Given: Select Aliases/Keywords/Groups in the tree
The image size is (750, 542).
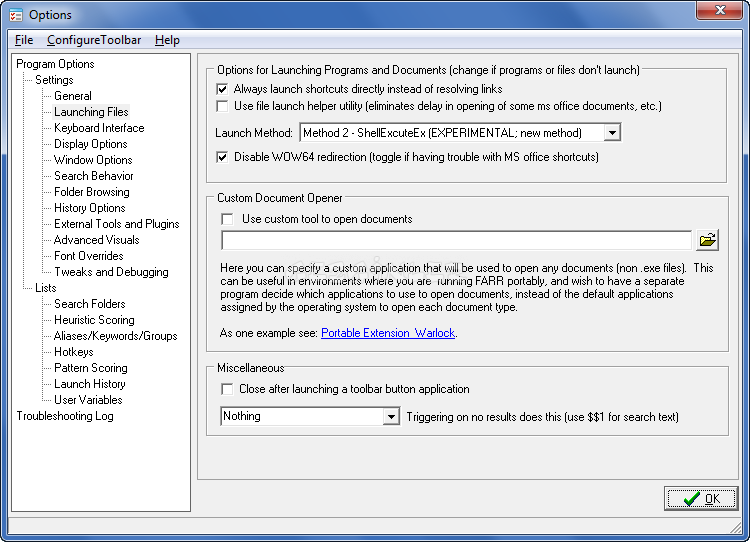Looking at the screenshot, I should (x=115, y=336).
